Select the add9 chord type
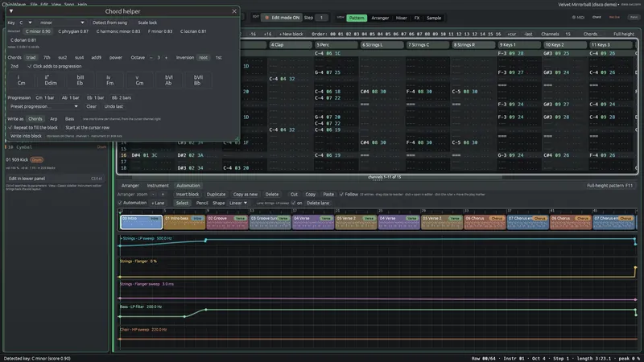The width and height of the screenshot is (644, 362). 96,57
